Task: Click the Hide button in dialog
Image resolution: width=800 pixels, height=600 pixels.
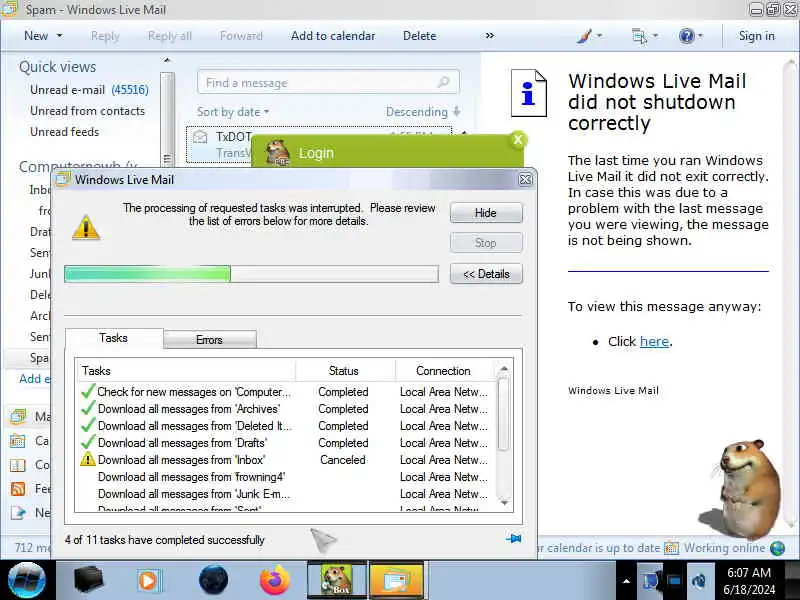Action: 486,213
